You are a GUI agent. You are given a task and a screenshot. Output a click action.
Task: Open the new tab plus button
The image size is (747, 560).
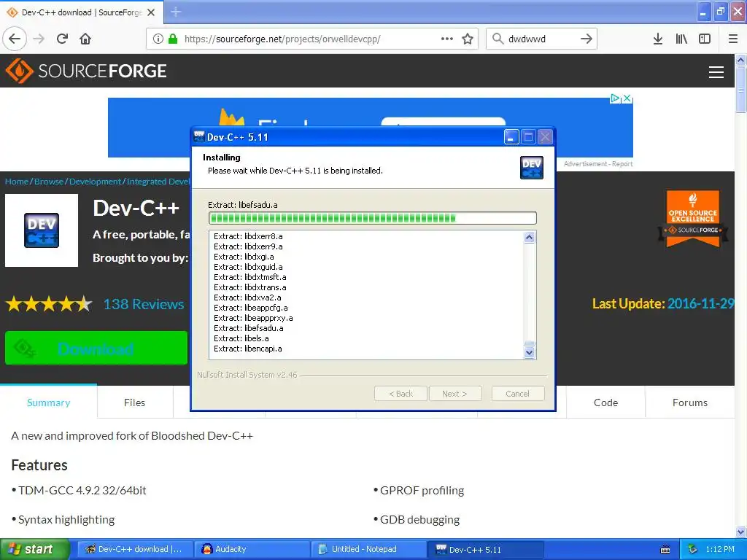(x=176, y=12)
